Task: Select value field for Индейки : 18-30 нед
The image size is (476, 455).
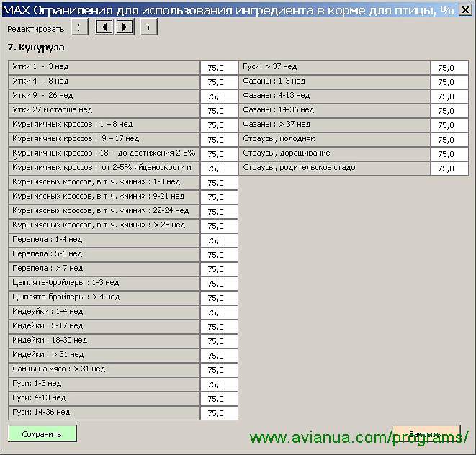Action: (x=219, y=341)
